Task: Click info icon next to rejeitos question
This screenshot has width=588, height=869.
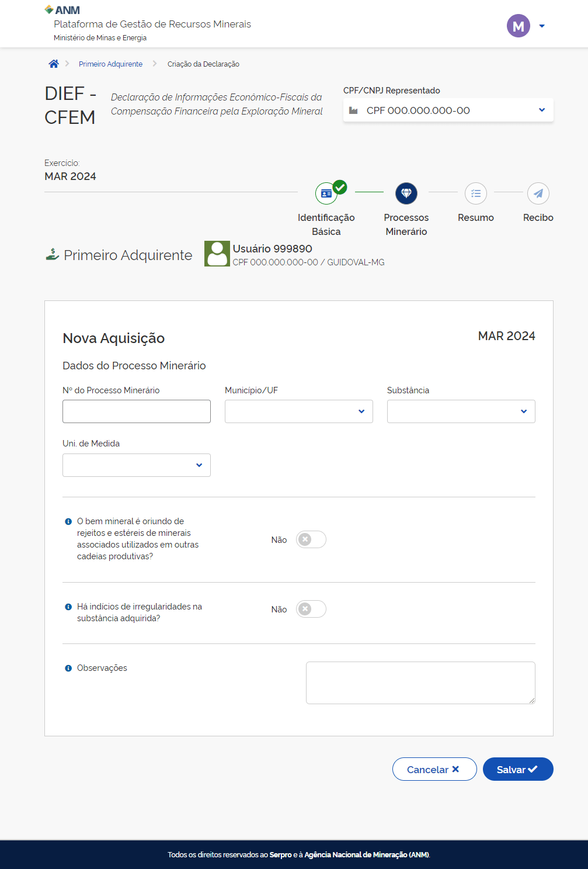Action: (x=68, y=521)
